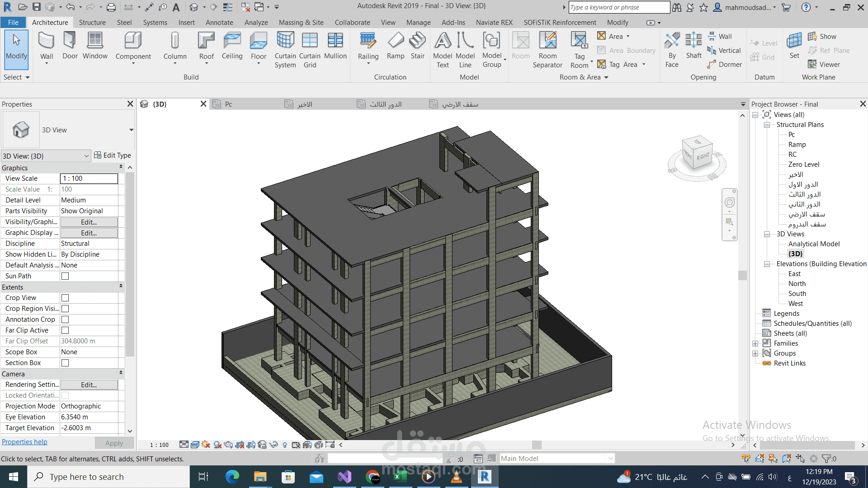Screen dimensions: 868x488
Task: Click the Edit Type button
Action: [113, 155]
